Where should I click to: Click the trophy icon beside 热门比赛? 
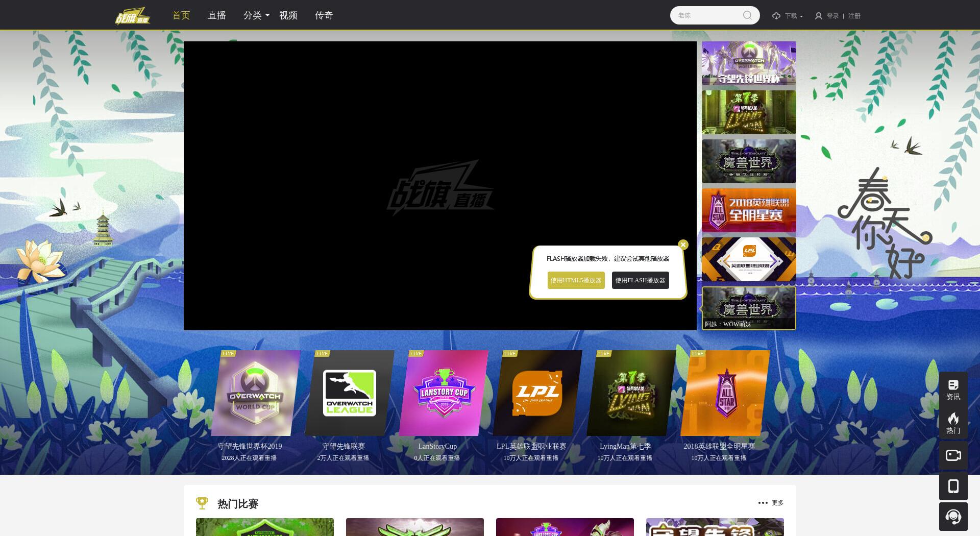tap(202, 503)
